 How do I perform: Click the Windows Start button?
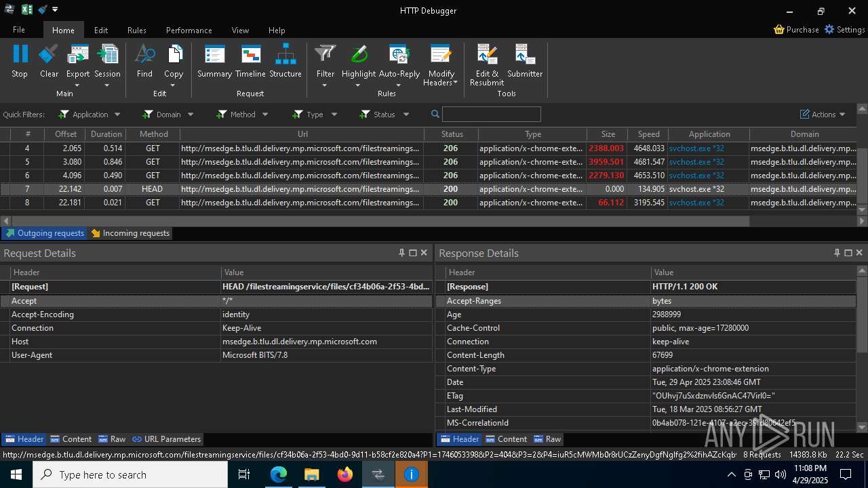pos(16,474)
